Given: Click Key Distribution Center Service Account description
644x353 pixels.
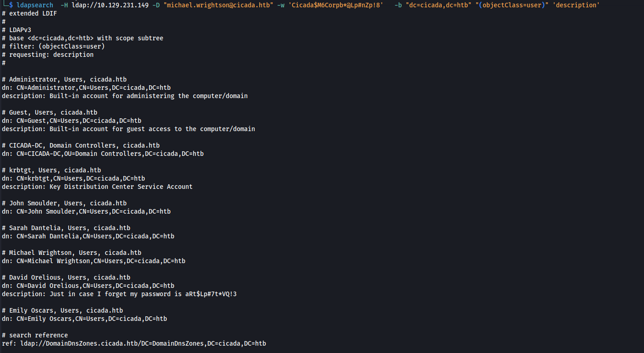Looking at the screenshot, I should [97, 187].
